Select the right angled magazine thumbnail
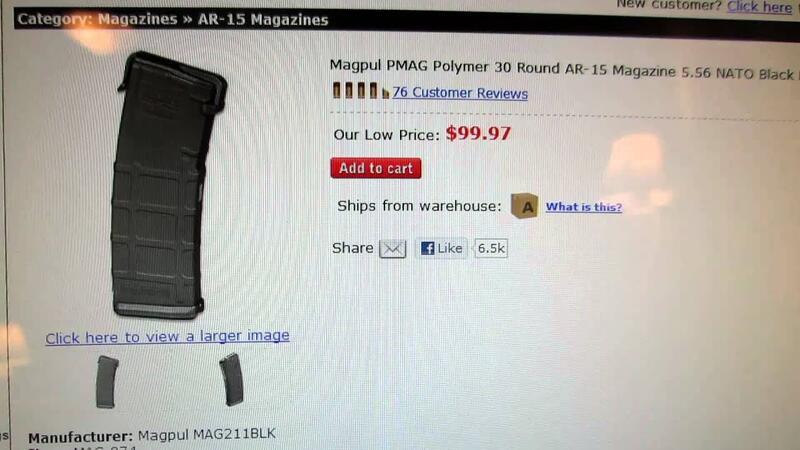The image size is (800, 450). click(231, 380)
